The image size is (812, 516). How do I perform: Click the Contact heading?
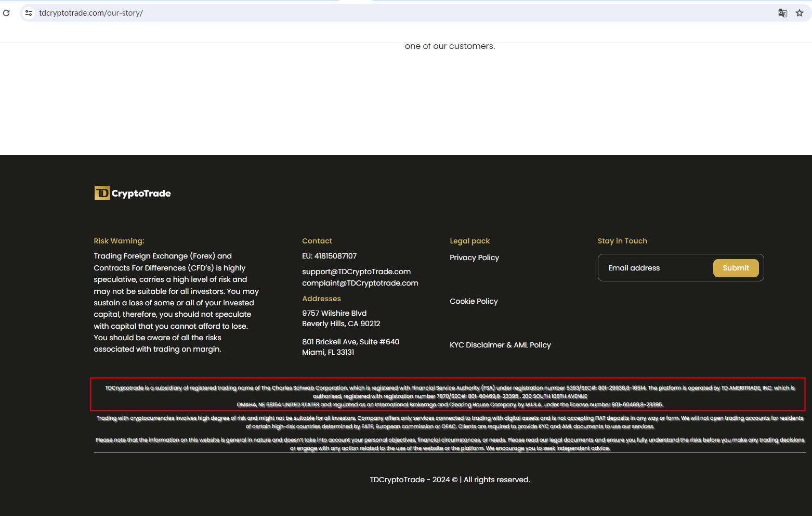pos(317,241)
